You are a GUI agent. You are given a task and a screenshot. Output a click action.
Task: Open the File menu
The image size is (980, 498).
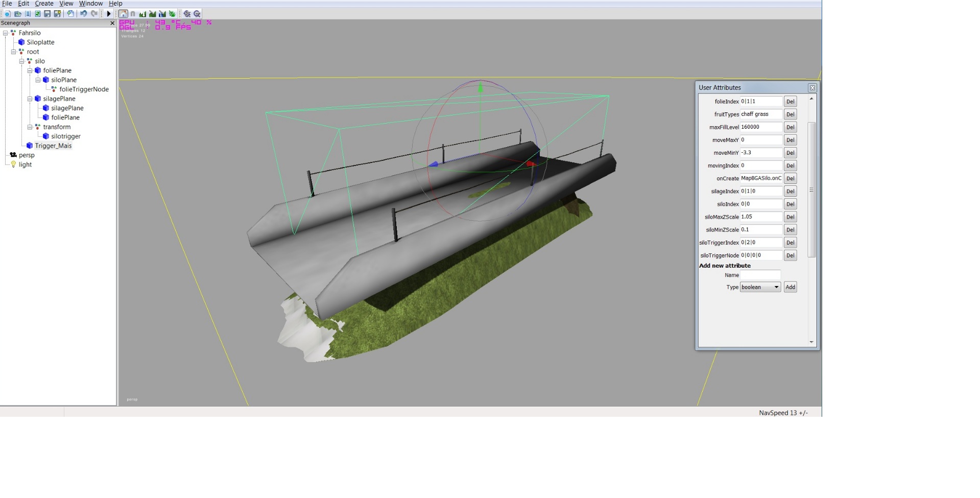click(x=7, y=4)
